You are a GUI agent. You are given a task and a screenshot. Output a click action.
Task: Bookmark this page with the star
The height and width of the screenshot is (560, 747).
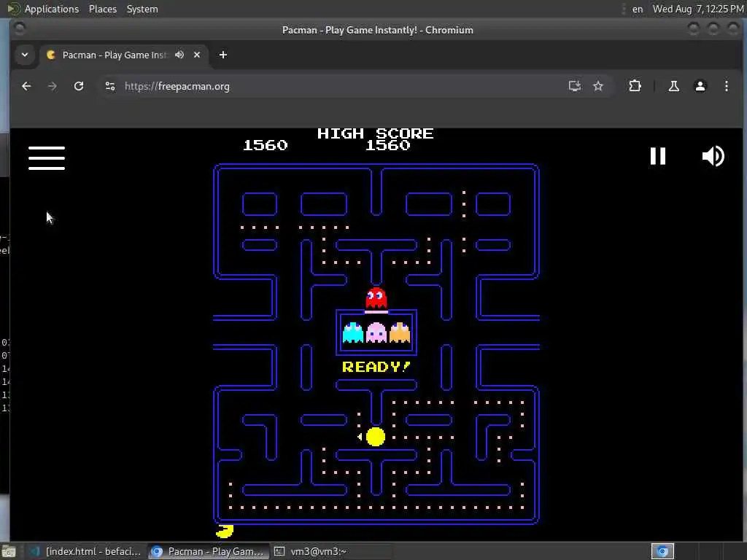[x=598, y=86]
